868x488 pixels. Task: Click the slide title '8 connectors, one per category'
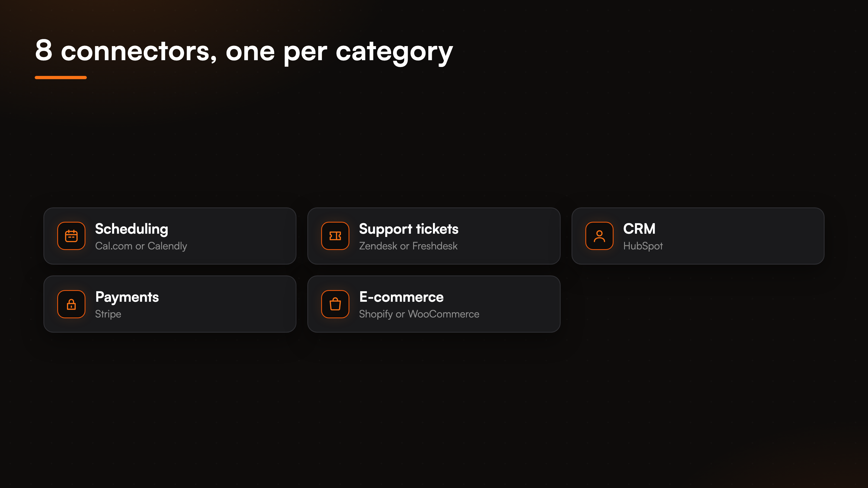click(x=244, y=52)
